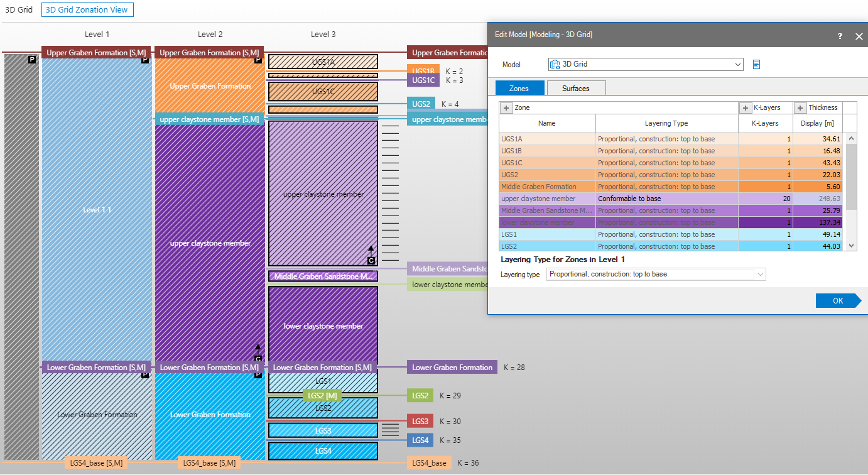Click the C conformable marker in upper claystone block

[371, 260]
